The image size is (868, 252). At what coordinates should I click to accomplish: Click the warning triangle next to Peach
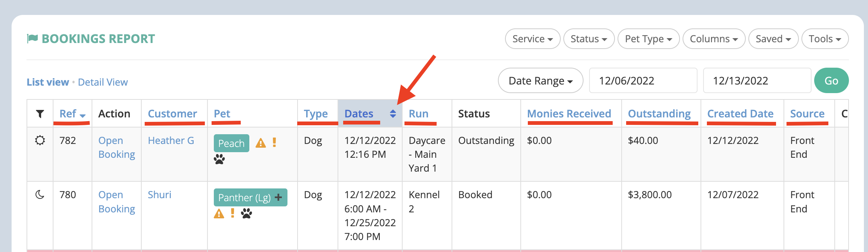(x=261, y=143)
